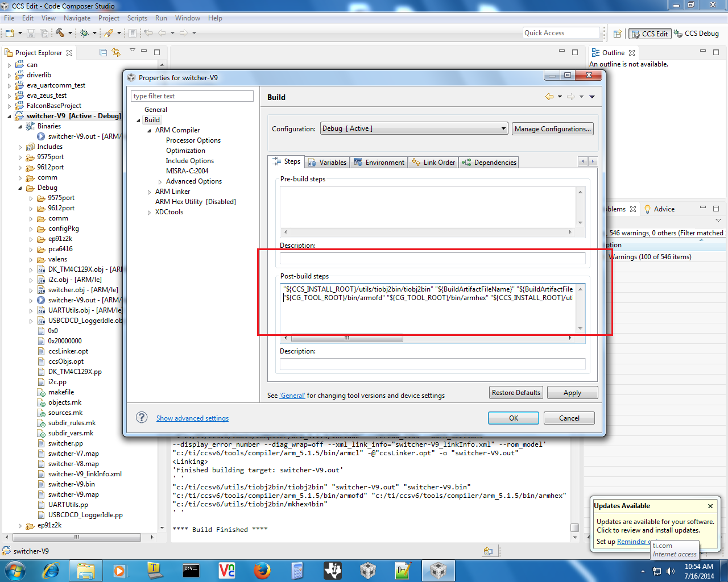Click the Flash tool icon in toolbar
Image resolution: width=728 pixels, height=582 pixels.
pyautogui.click(x=109, y=33)
